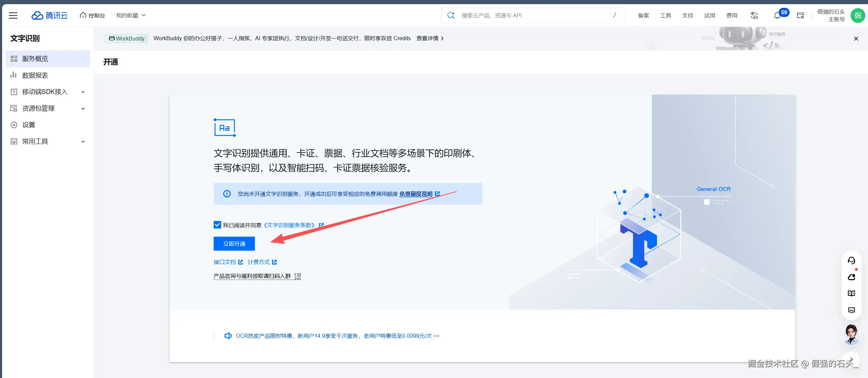This screenshot has height=378, width=868.
Task: Go to the 控制台 console home
Action: (92, 15)
